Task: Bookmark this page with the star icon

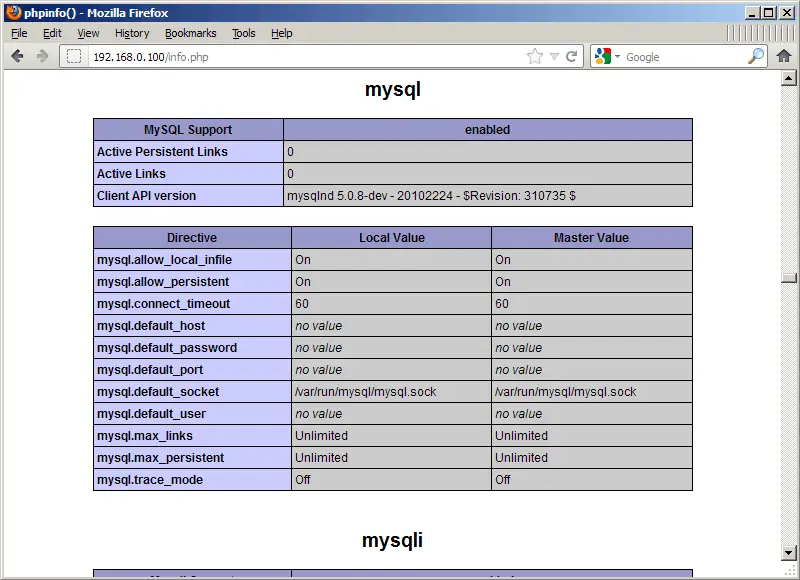Action: pos(535,56)
